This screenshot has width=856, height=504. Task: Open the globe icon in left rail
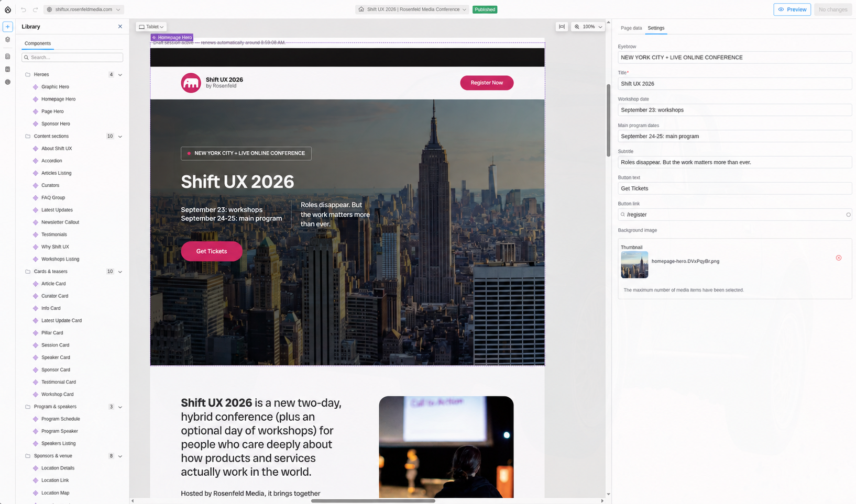coord(8,82)
